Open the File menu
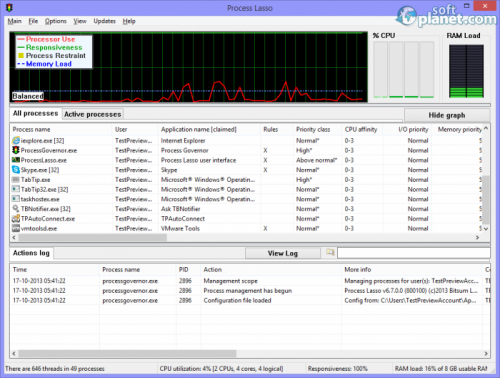Image resolution: width=500 pixels, height=378 pixels. click(x=33, y=21)
